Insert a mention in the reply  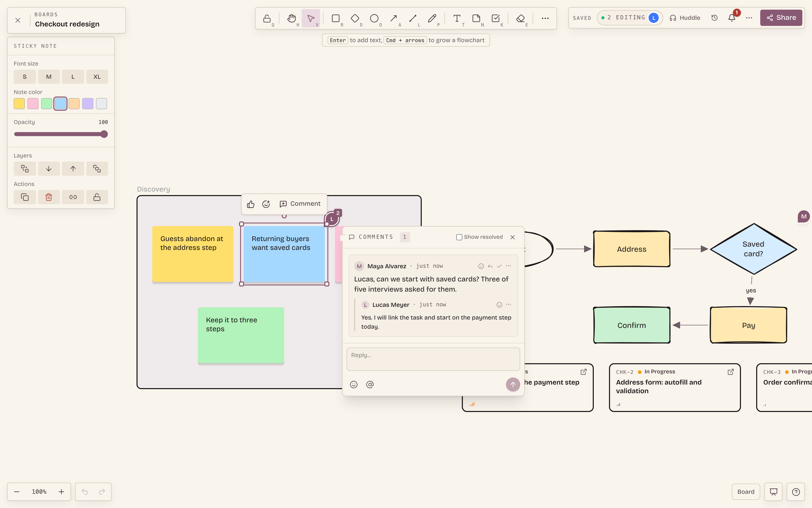click(x=370, y=384)
